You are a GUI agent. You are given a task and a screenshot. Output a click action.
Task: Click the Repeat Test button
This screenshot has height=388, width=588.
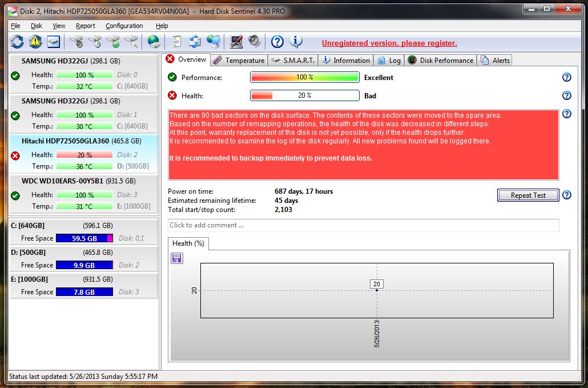coord(528,195)
